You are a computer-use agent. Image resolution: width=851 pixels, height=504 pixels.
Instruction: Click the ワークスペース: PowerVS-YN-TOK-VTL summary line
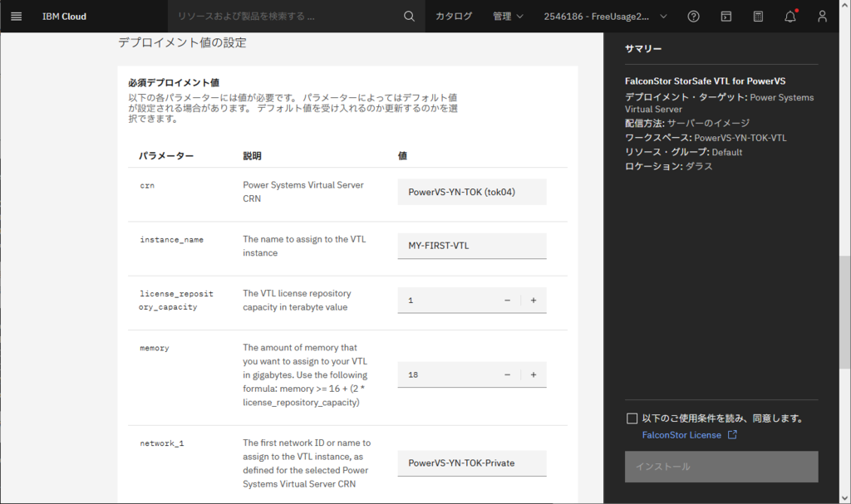(706, 138)
